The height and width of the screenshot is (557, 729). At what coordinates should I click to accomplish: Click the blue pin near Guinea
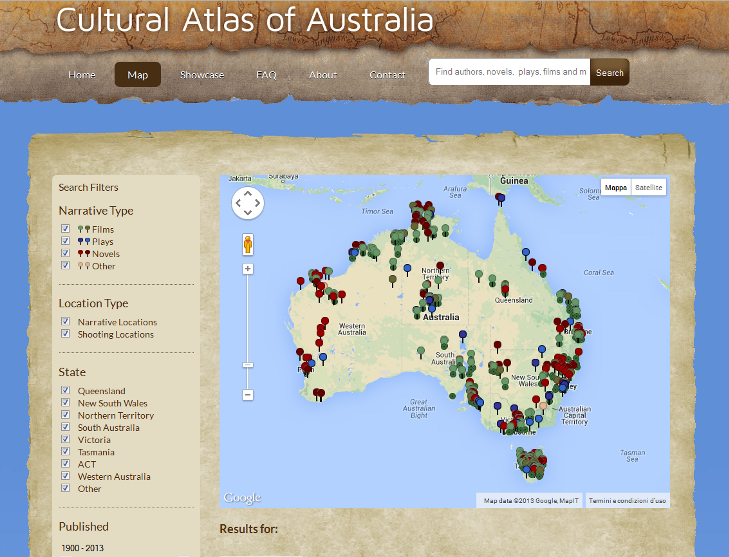501,199
